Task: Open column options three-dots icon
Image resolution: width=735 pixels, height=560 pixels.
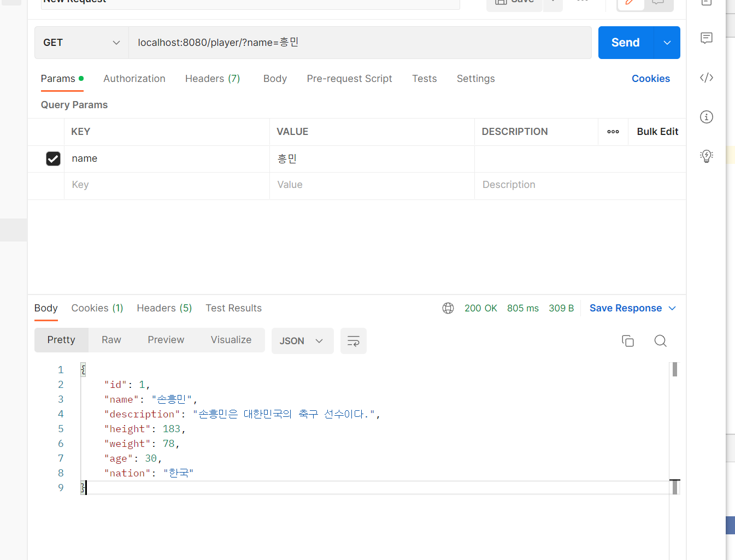Action: [613, 132]
